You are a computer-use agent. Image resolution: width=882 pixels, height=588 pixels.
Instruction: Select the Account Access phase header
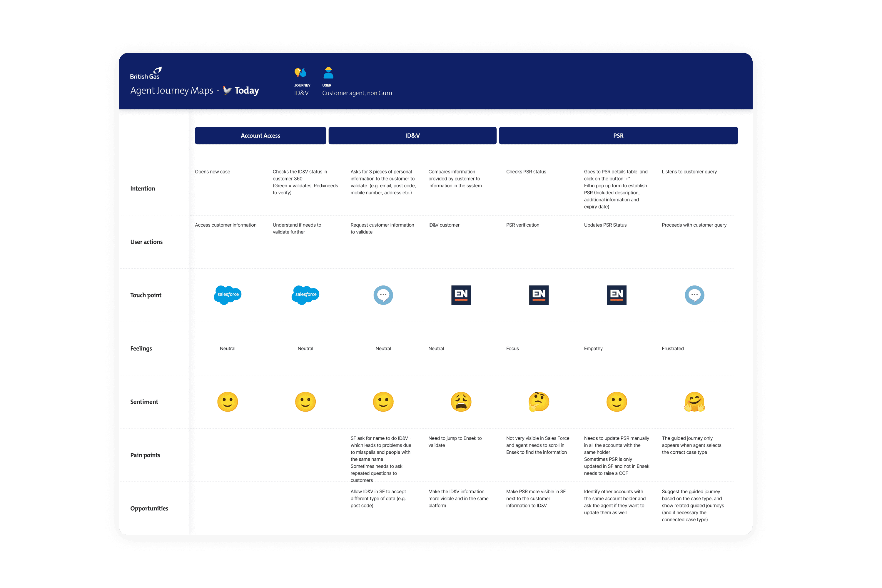tap(260, 135)
